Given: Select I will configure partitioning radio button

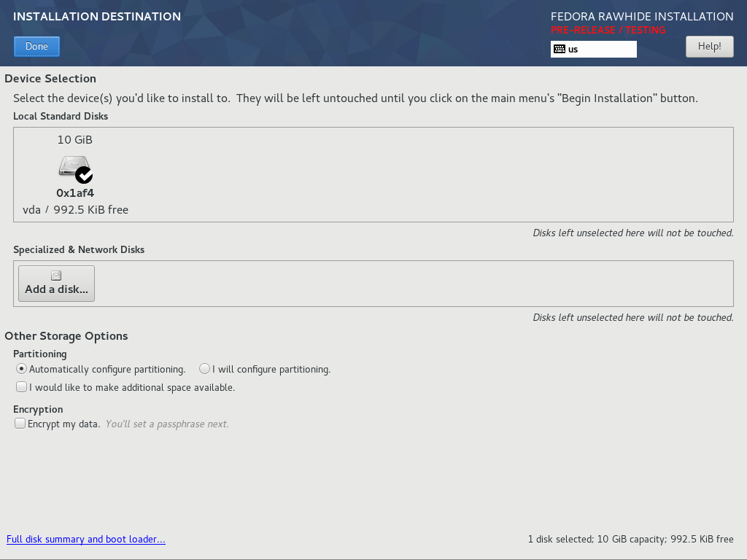Looking at the screenshot, I should coord(204,368).
